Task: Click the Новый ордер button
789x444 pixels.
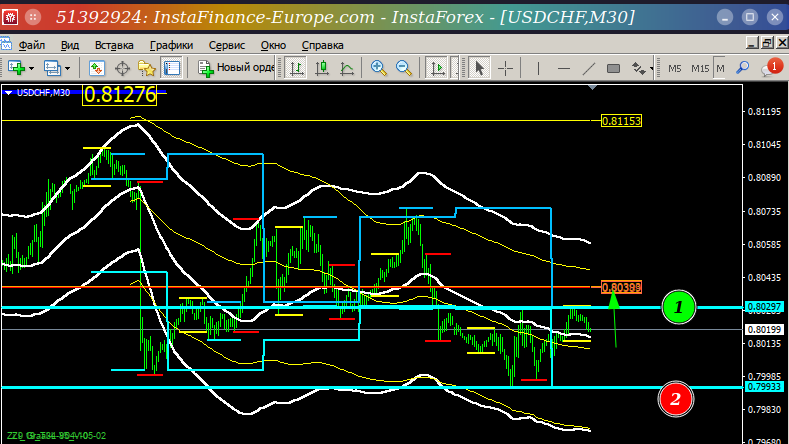Action: point(236,67)
